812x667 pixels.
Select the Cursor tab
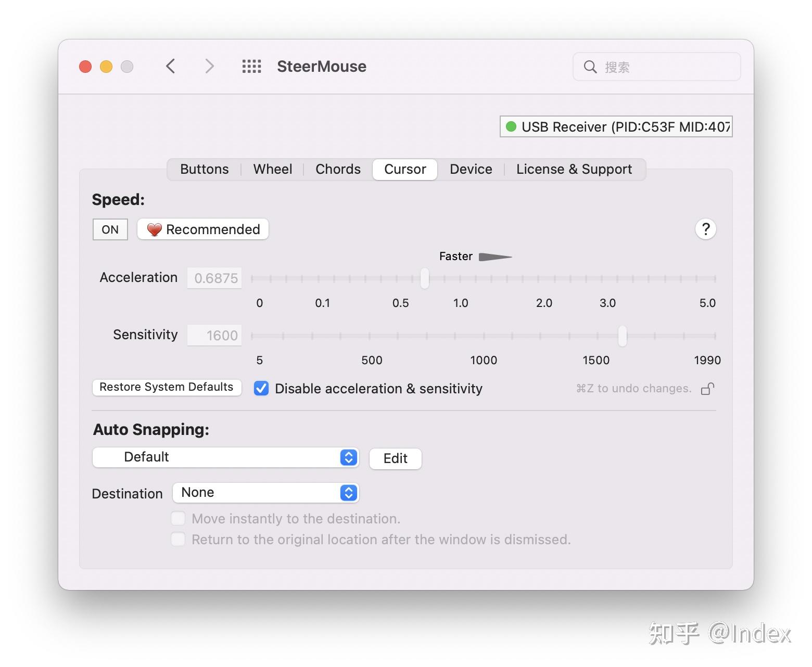click(x=405, y=170)
